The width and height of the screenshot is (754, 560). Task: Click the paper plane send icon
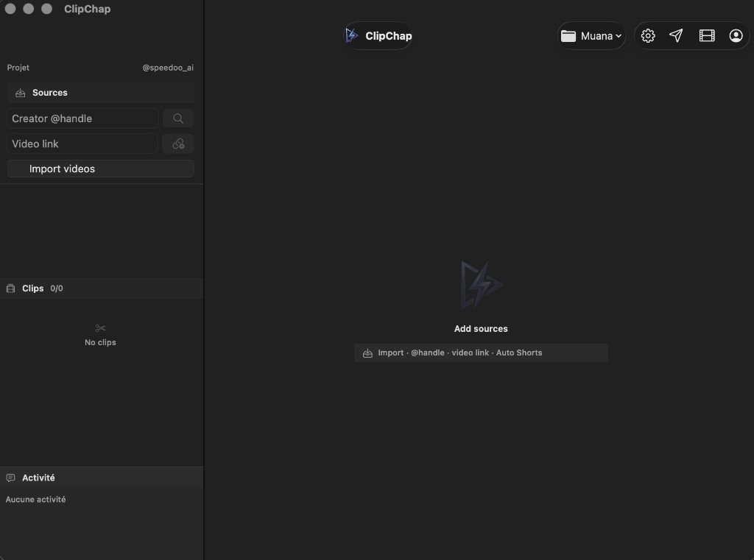click(x=676, y=35)
